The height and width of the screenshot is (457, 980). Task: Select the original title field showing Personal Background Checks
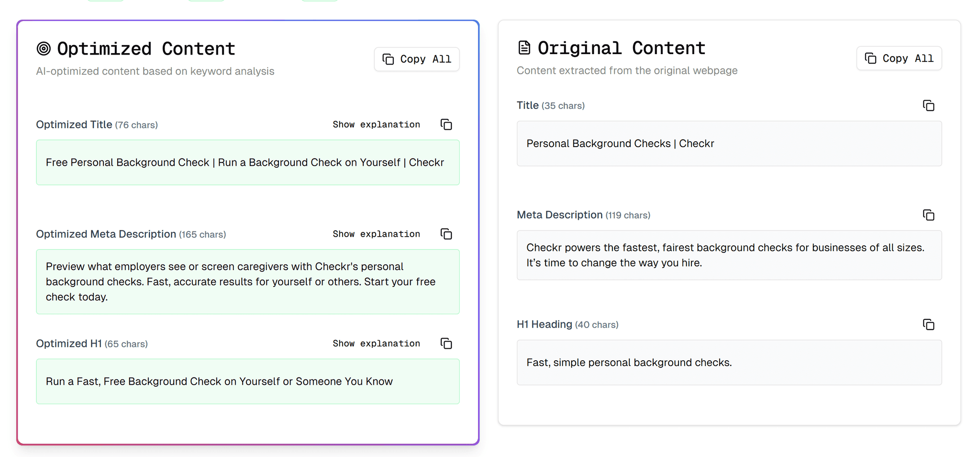point(729,143)
